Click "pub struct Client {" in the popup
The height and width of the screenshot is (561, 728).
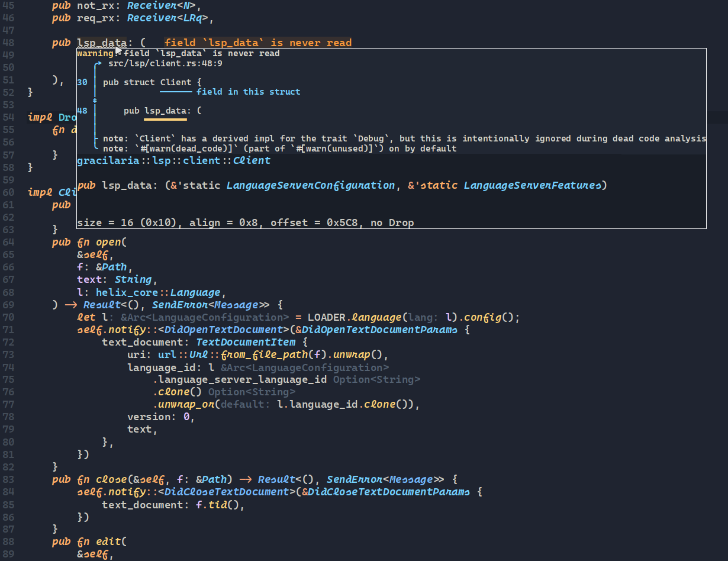pyautogui.click(x=152, y=82)
